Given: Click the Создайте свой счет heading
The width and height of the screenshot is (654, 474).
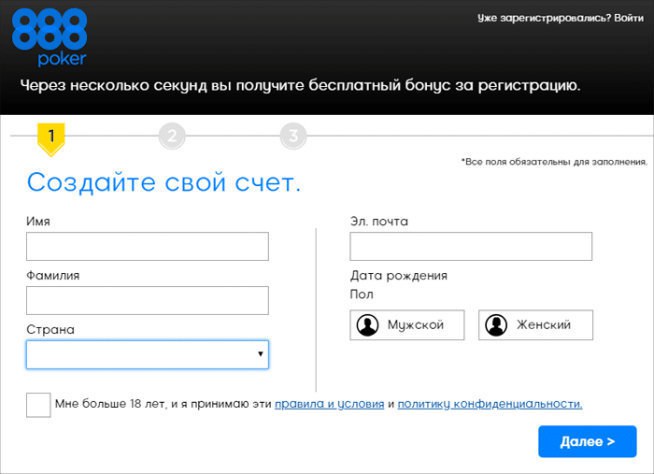Looking at the screenshot, I should (x=164, y=183).
